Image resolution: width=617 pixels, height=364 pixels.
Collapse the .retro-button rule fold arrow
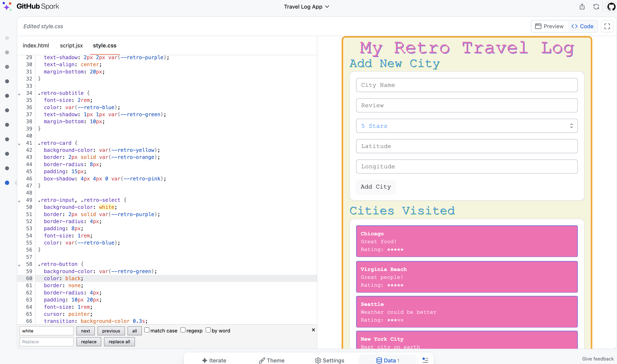coord(19,265)
